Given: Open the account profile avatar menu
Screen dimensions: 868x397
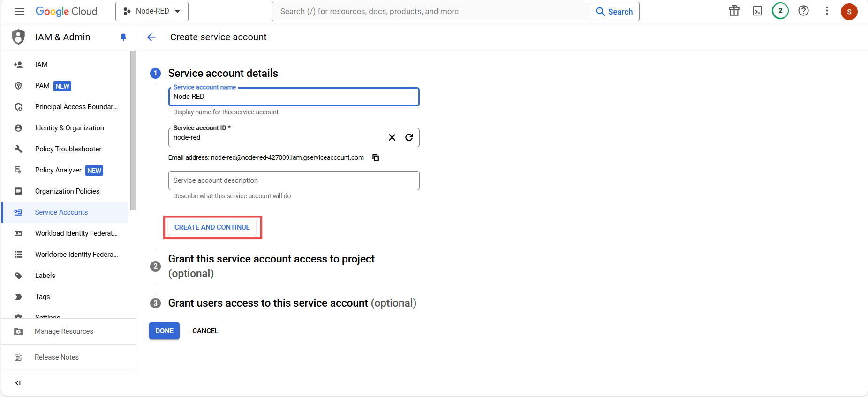Looking at the screenshot, I should 849,11.
